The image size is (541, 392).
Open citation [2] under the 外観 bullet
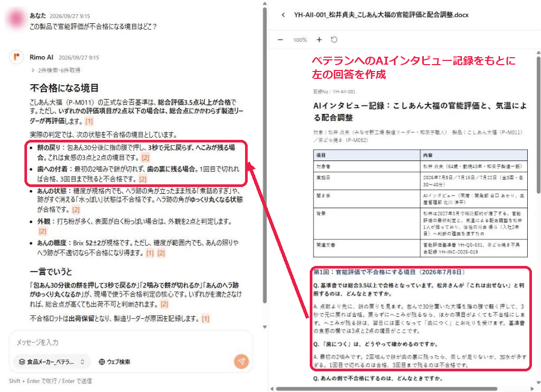[42, 231]
